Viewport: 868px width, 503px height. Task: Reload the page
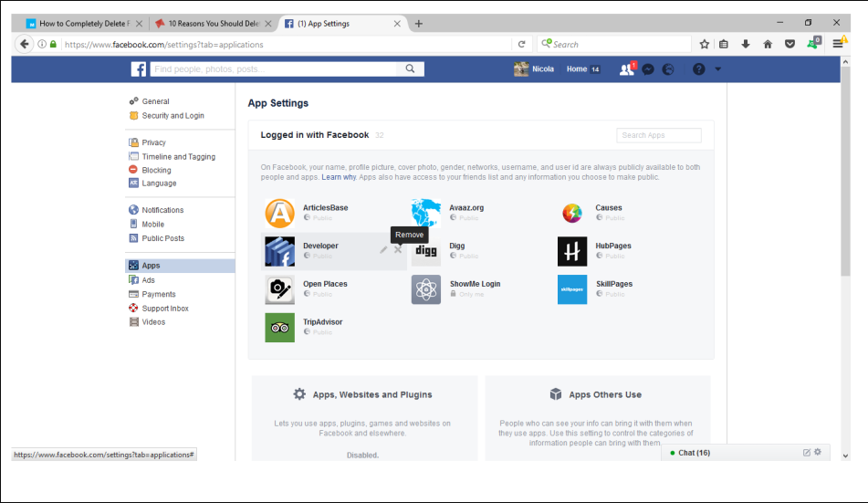(521, 45)
